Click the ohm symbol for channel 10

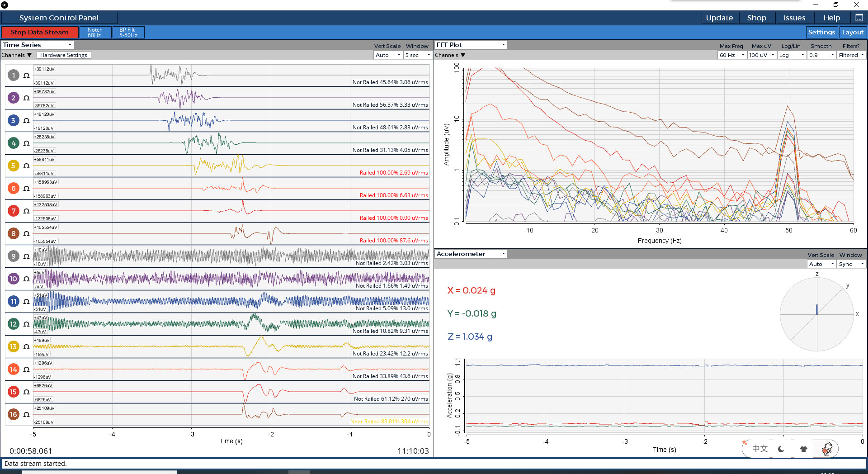pyautogui.click(x=26, y=279)
